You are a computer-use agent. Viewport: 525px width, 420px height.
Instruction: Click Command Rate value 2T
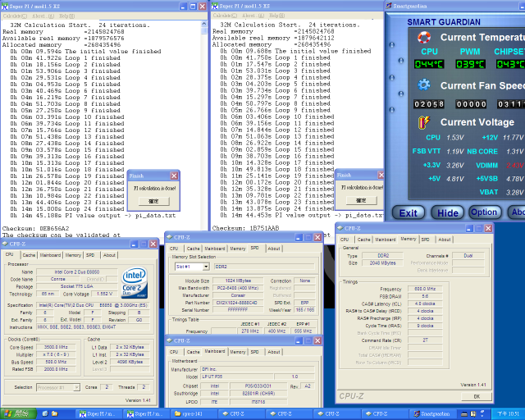point(425,340)
